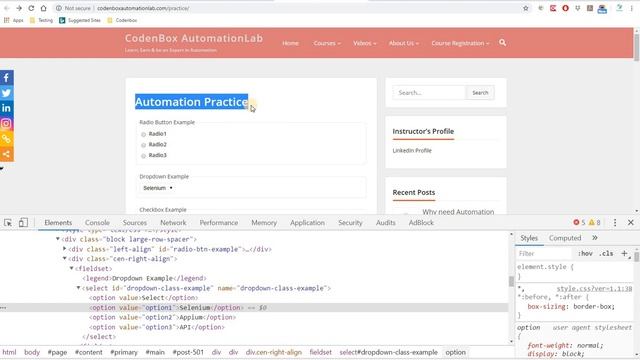Open the Selenium dropdown on page
The width and height of the screenshot is (640, 360).
(158, 188)
